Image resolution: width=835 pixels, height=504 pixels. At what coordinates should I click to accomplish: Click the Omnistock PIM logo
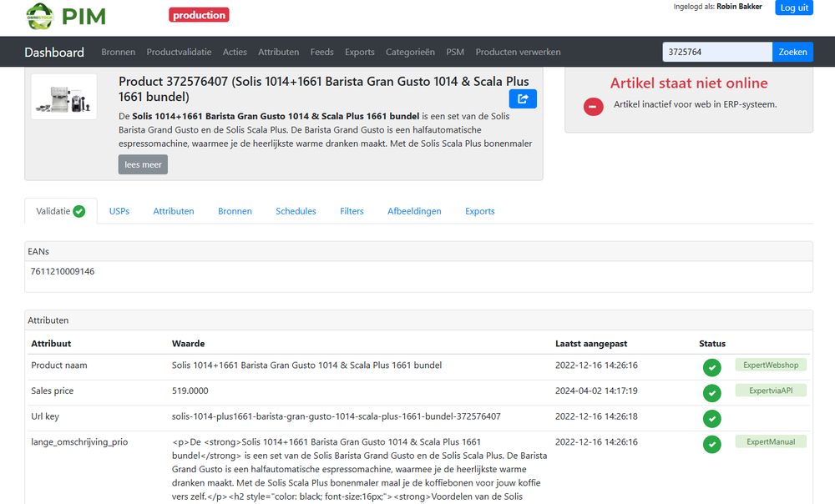pyautogui.click(x=66, y=16)
